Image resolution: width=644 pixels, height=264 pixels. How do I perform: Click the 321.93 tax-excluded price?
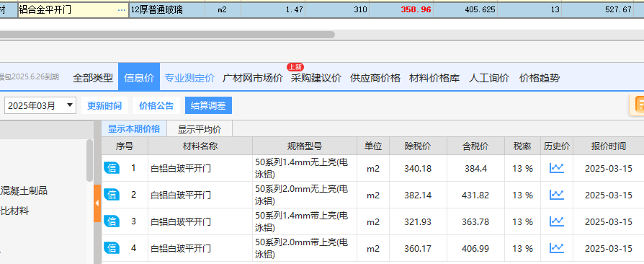(x=418, y=221)
